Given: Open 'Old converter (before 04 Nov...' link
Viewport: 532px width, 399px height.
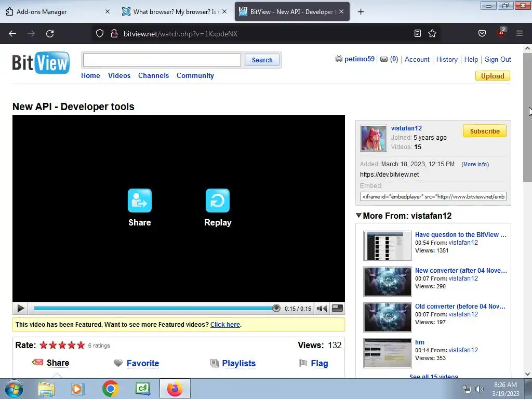Looking at the screenshot, I should [460, 307].
